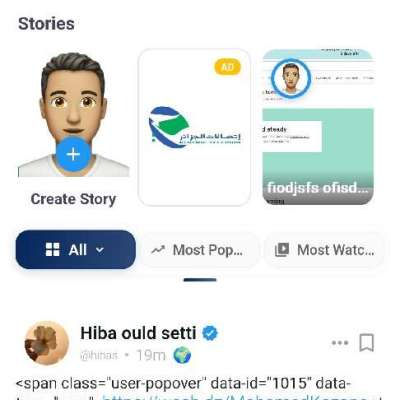Click the yellow AD badge on sponsored story

point(228,67)
